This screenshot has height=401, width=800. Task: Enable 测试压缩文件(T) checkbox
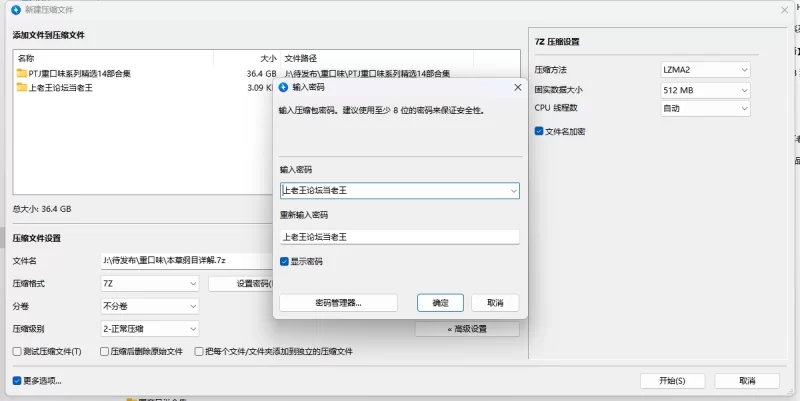pos(17,352)
